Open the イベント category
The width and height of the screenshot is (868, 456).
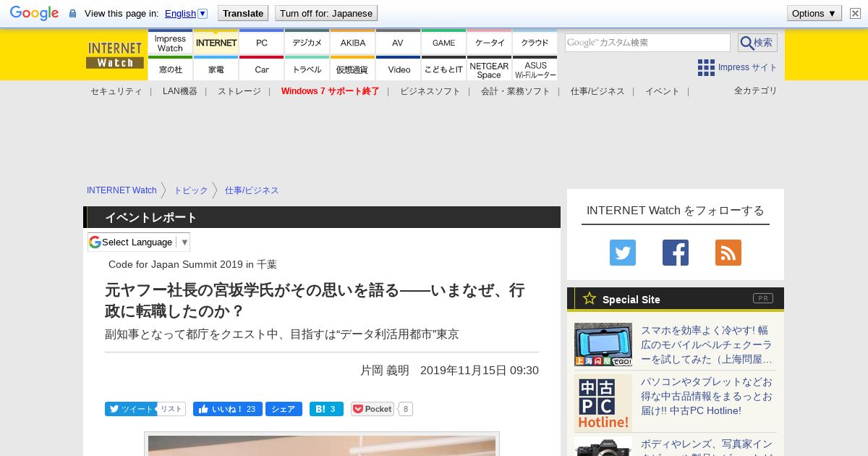point(662,91)
